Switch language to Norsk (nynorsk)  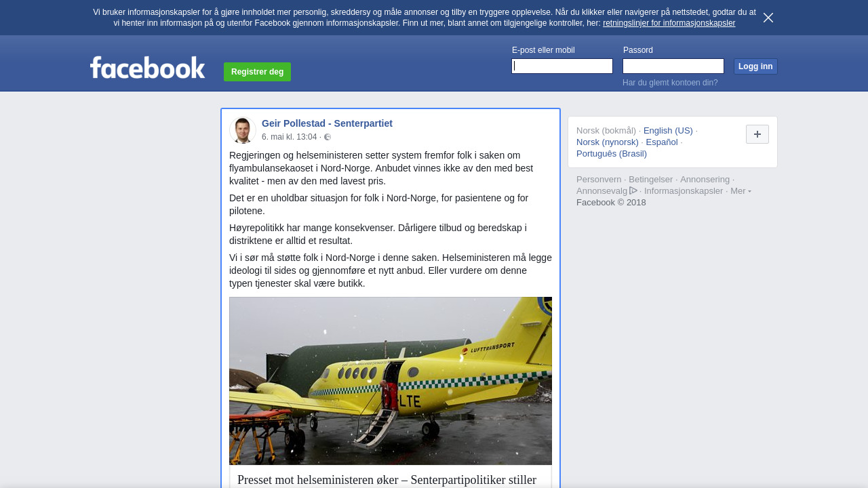(608, 142)
